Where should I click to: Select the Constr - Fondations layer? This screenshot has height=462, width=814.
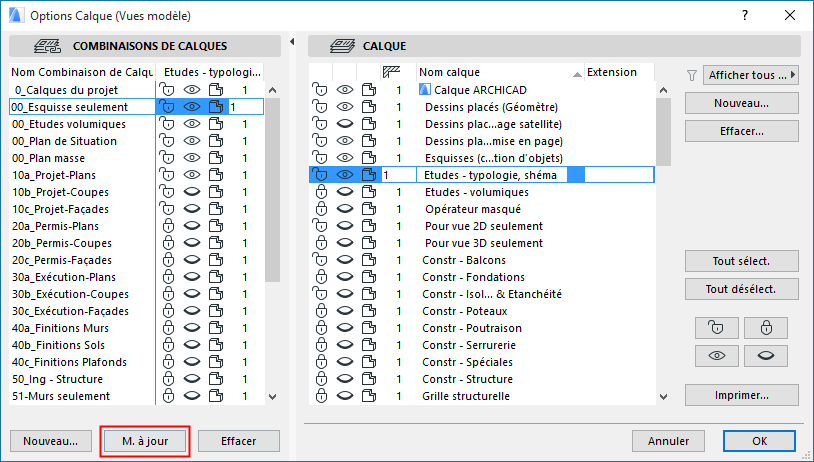click(466, 277)
